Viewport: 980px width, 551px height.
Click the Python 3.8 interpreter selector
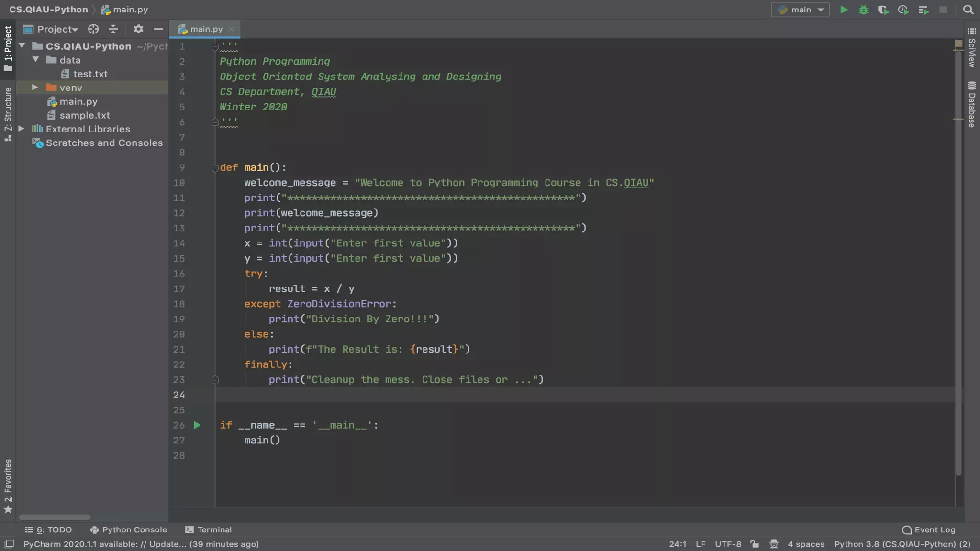pos(902,544)
